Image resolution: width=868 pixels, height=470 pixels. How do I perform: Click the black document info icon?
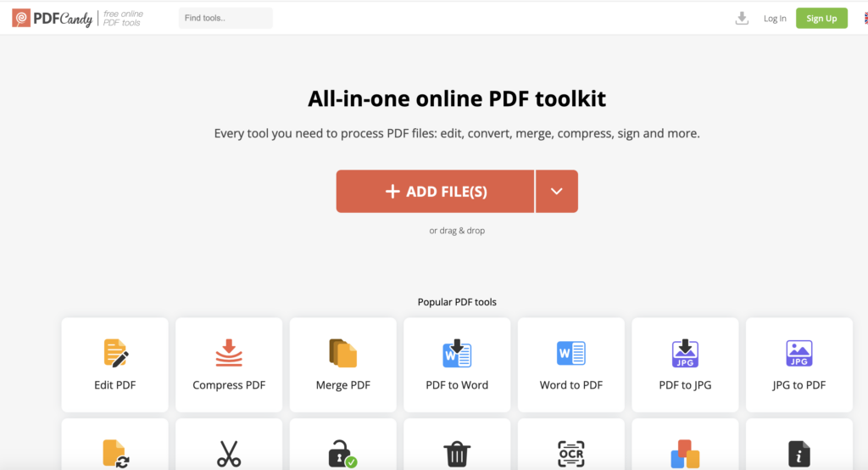pos(798,454)
